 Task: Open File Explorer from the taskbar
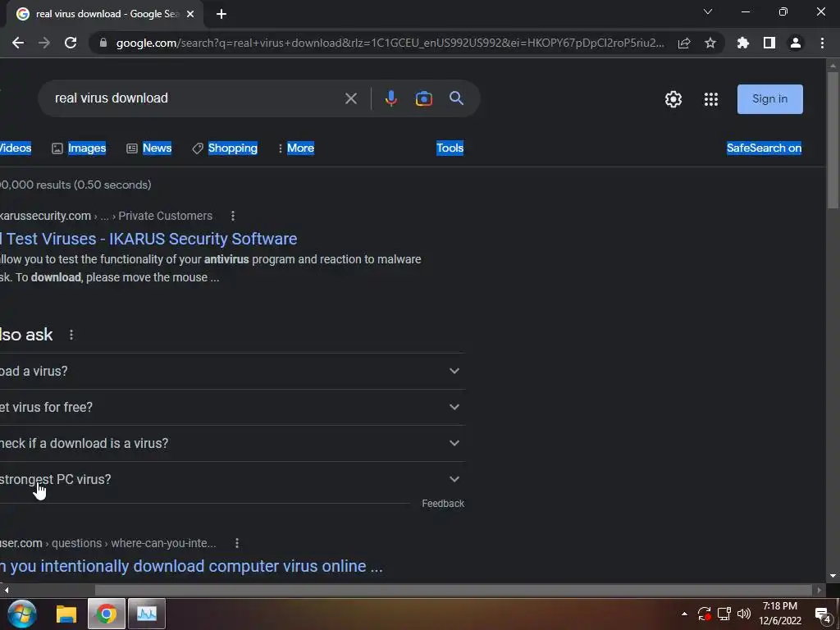coord(66,614)
